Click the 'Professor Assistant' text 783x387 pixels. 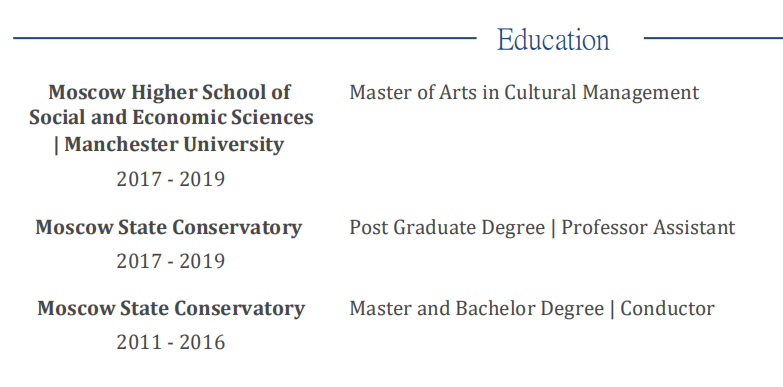point(648,228)
